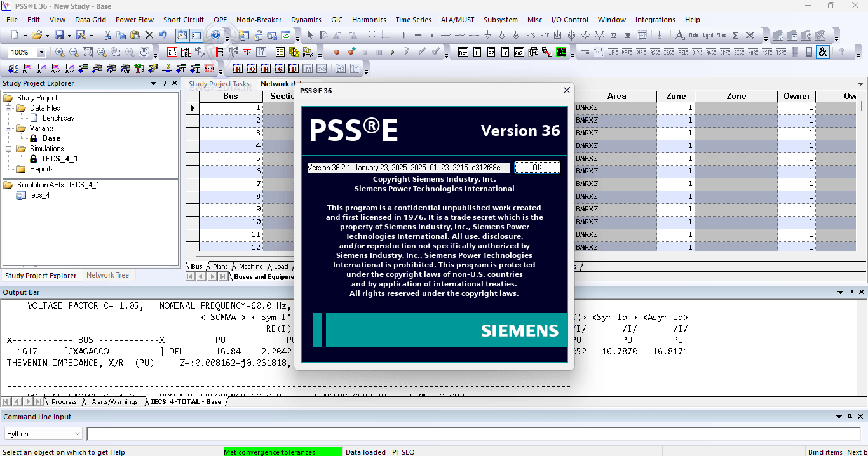Click the H boxed letter icon
Screen dimensions: 868x456
[266, 69]
